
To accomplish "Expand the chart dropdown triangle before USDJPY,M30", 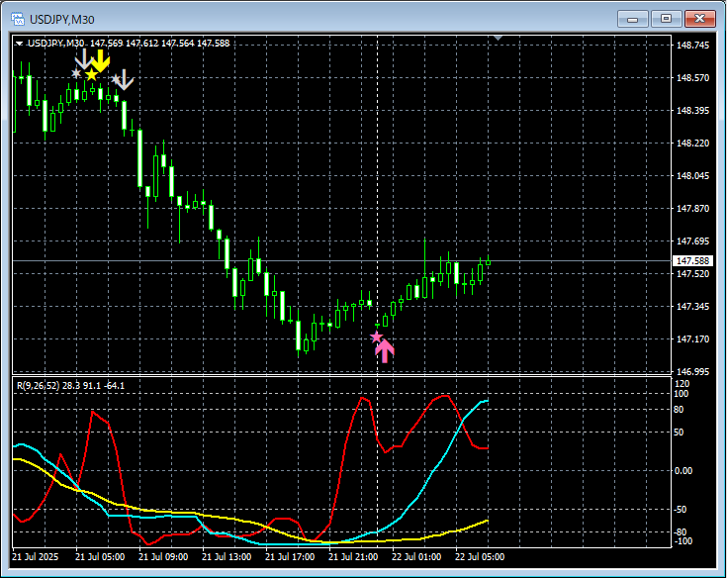I will 19,44.
